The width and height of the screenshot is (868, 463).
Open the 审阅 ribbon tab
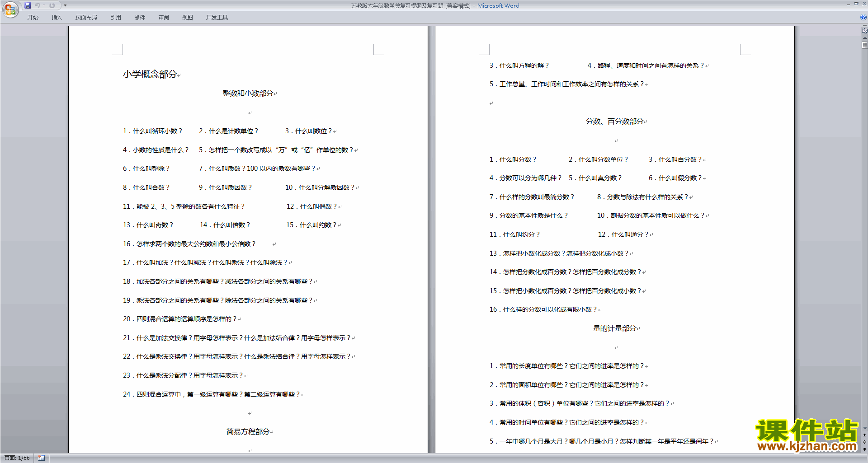click(x=164, y=17)
